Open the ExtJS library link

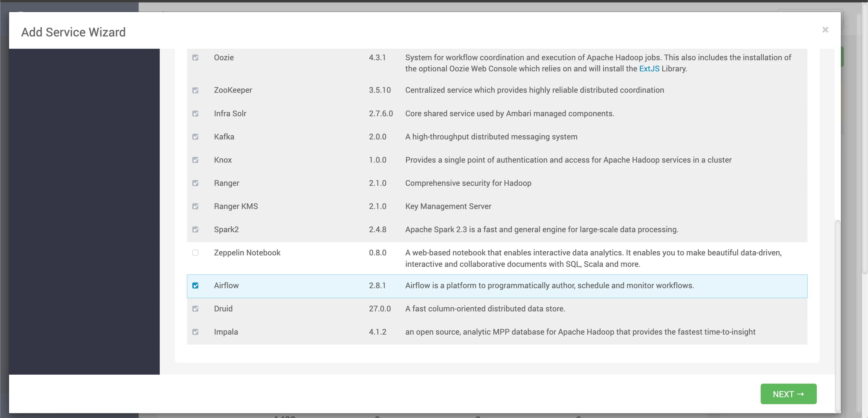pyautogui.click(x=649, y=69)
